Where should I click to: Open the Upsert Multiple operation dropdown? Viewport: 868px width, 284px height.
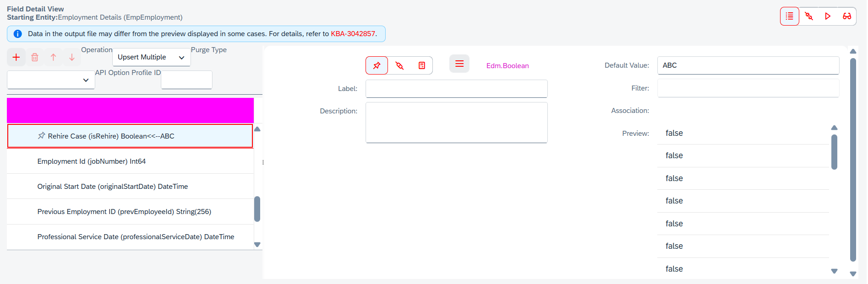coord(152,57)
